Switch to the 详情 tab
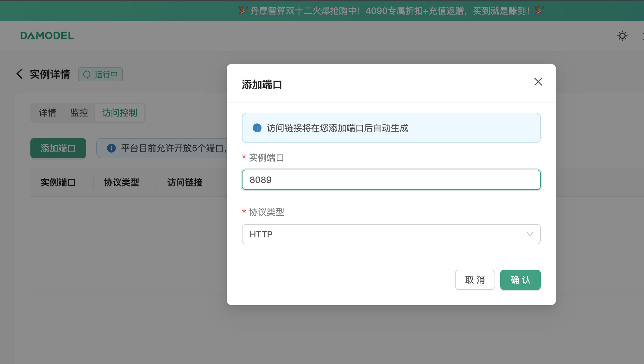Viewport: 644px width, 364px height. click(47, 113)
